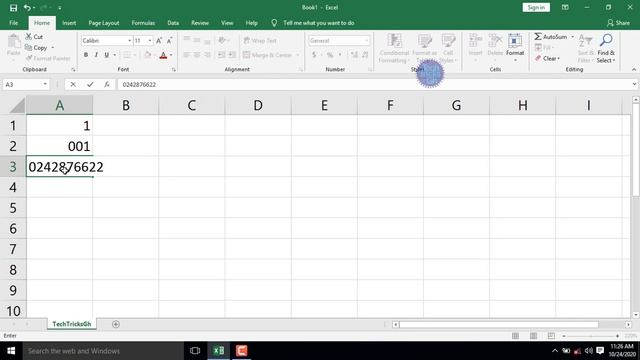Open the File tab

pyautogui.click(x=13, y=23)
